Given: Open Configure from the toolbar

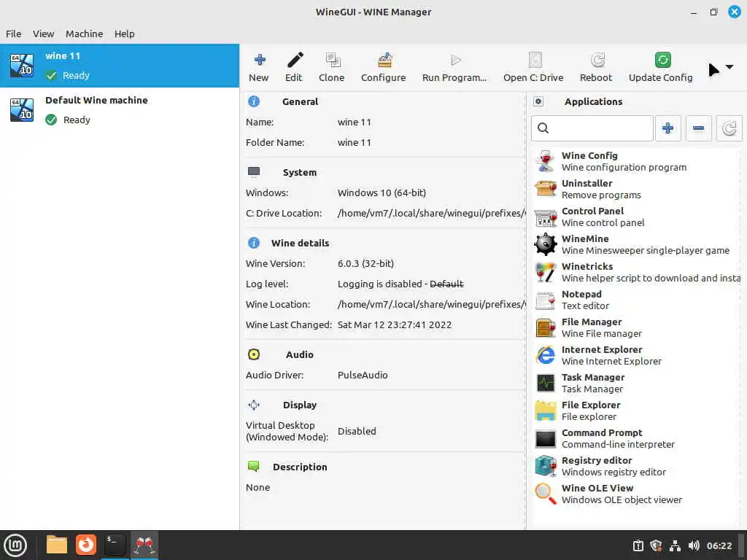Looking at the screenshot, I should click(384, 67).
